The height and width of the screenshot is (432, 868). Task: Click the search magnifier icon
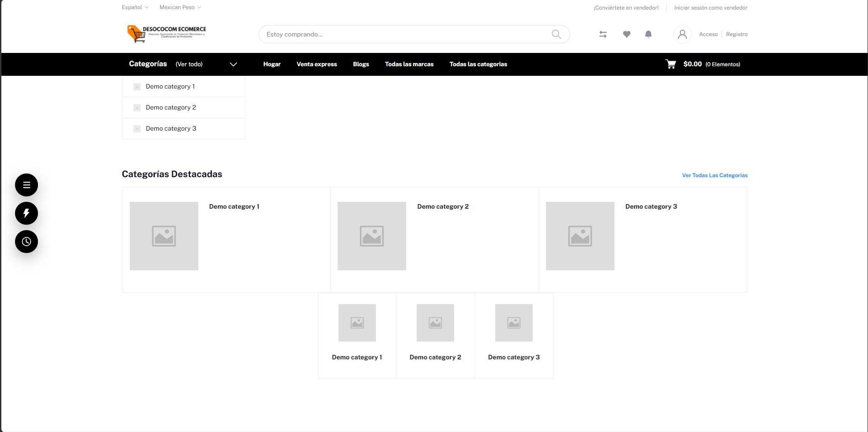point(556,34)
